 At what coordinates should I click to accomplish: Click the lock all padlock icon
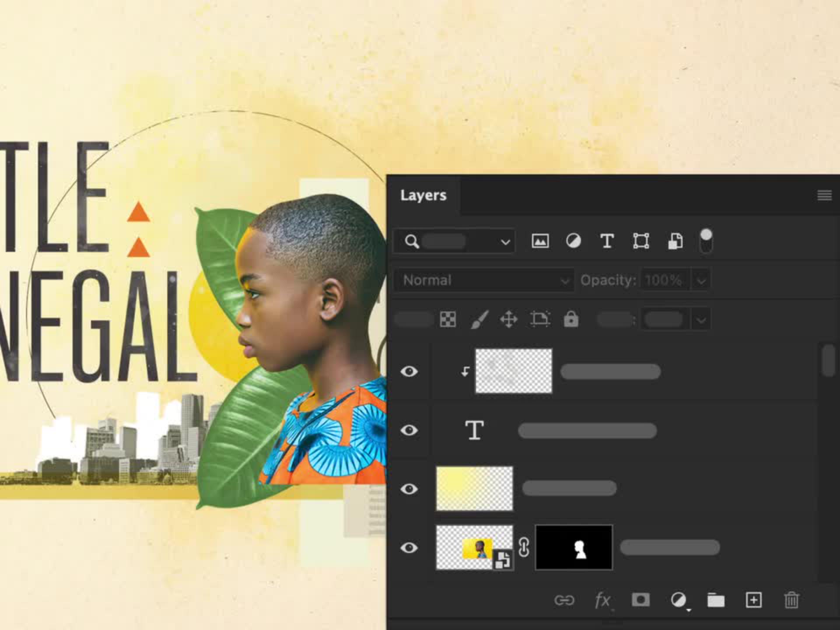point(571,319)
